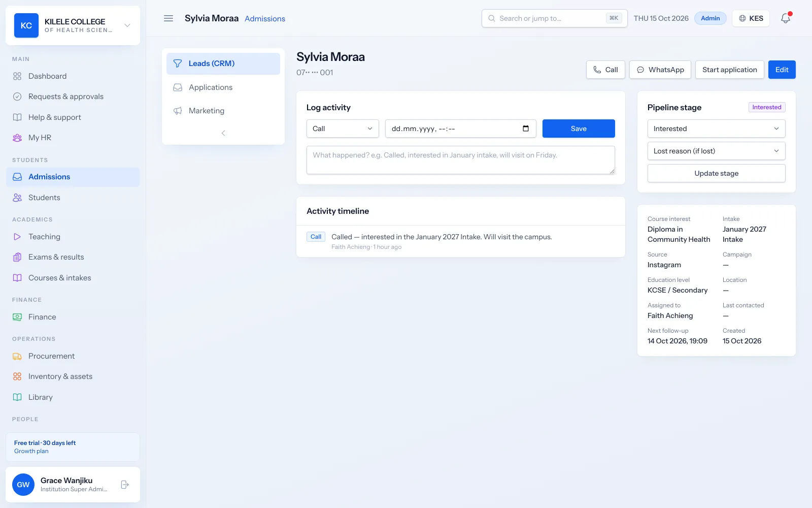Image resolution: width=812 pixels, height=508 pixels.
Task: Click the WhatsApp button
Action: pyautogui.click(x=660, y=70)
